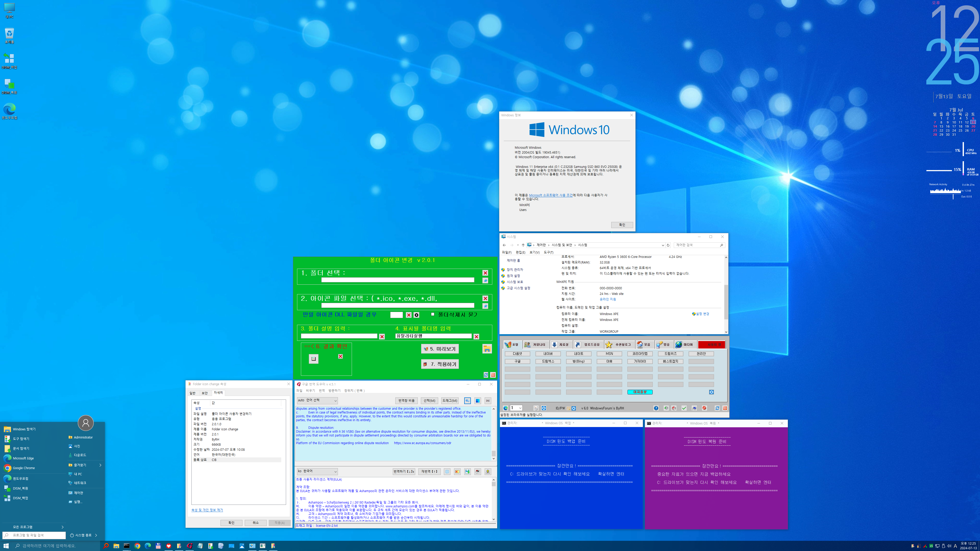Clear the folder selection field with its X
Screen dimensions: 980x551
coord(485,273)
